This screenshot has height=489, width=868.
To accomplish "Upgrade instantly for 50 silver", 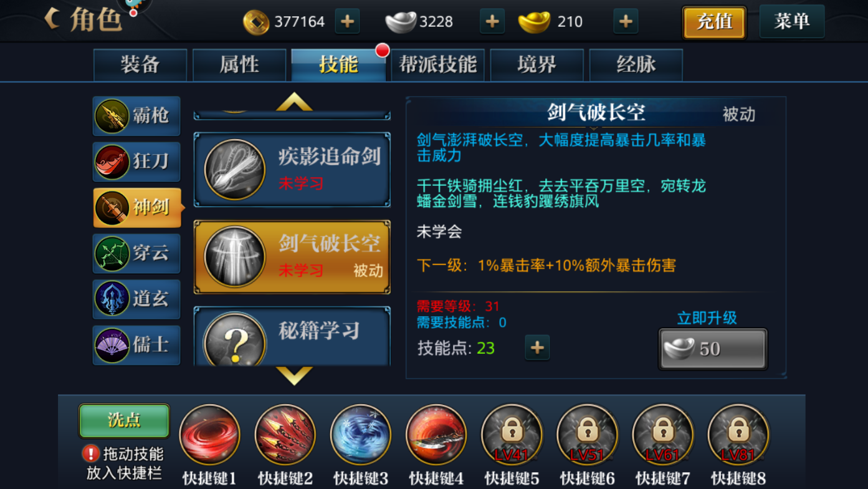I will pyautogui.click(x=713, y=349).
